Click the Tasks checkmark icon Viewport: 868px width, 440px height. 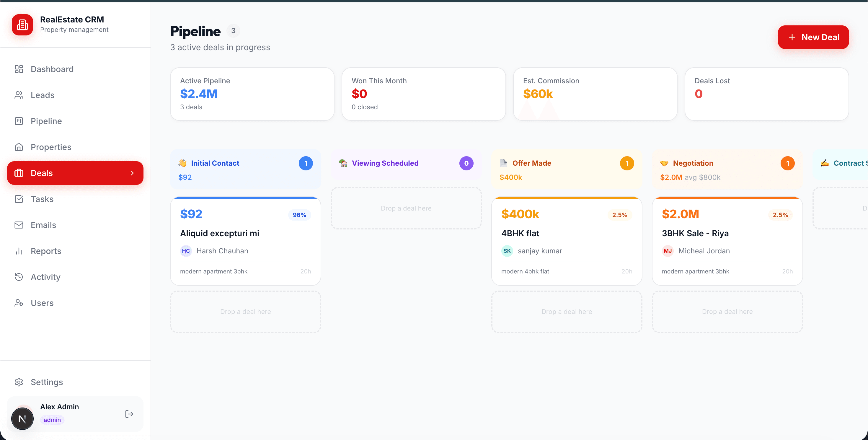pos(19,199)
